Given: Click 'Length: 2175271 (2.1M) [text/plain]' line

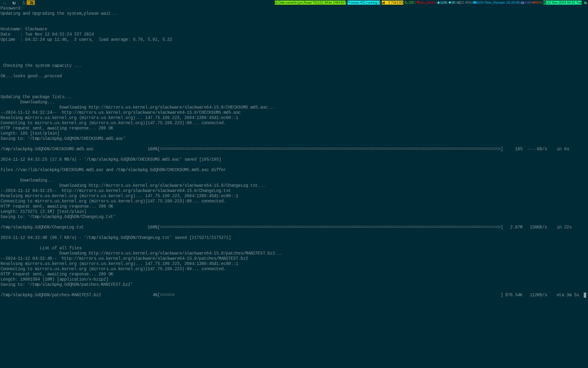Looking at the screenshot, I should pyautogui.click(x=45, y=211).
